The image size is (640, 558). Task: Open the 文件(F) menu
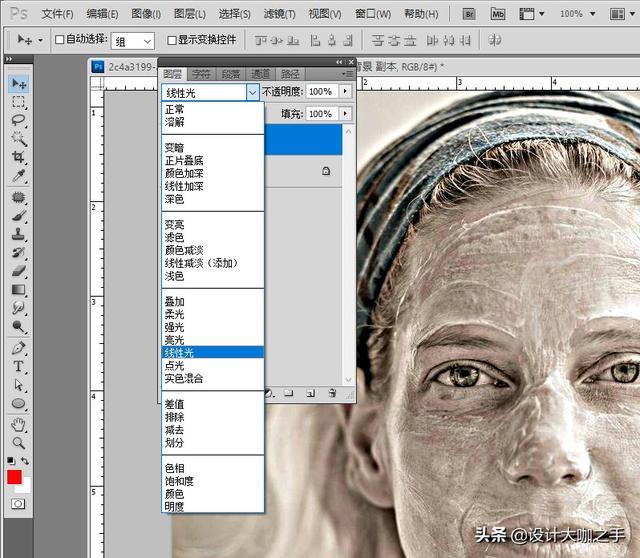click(58, 14)
